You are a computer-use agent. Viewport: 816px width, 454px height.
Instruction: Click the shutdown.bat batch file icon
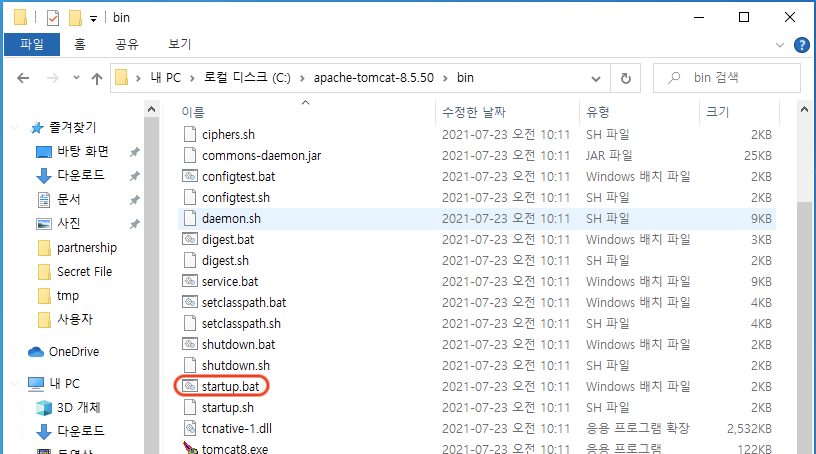tap(190, 344)
